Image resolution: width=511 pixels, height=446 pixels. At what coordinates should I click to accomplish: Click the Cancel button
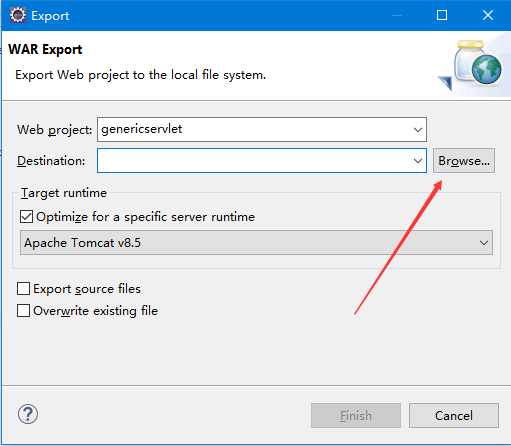pyautogui.click(x=454, y=415)
